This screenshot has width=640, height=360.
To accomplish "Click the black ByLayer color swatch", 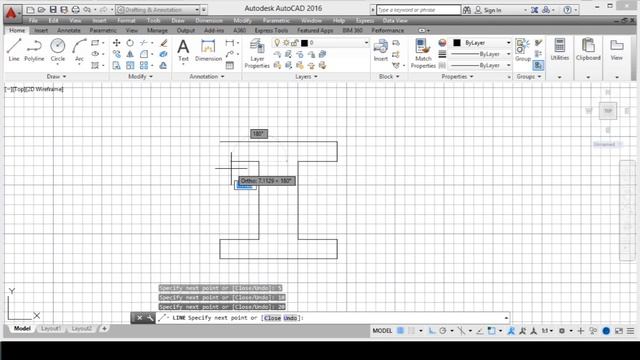I will 457,42.
